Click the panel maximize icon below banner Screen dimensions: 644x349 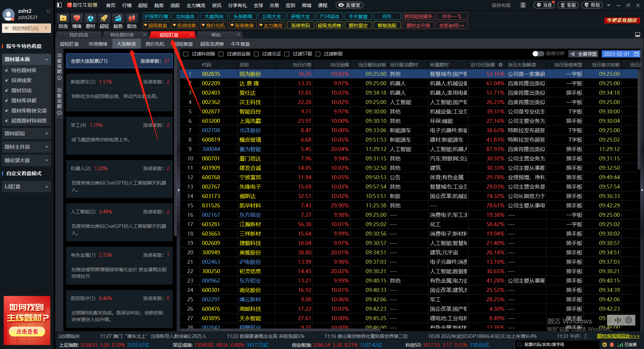click(x=638, y=35)
